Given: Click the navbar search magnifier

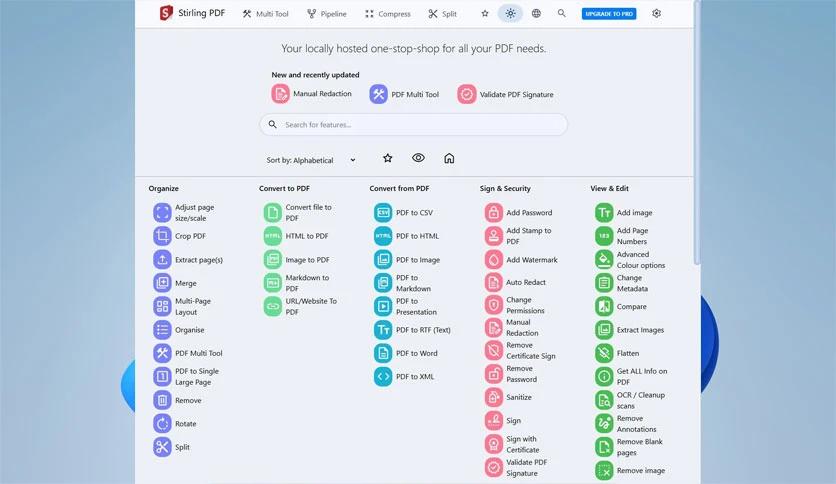Looking at the screenshot, I should 561,13.
